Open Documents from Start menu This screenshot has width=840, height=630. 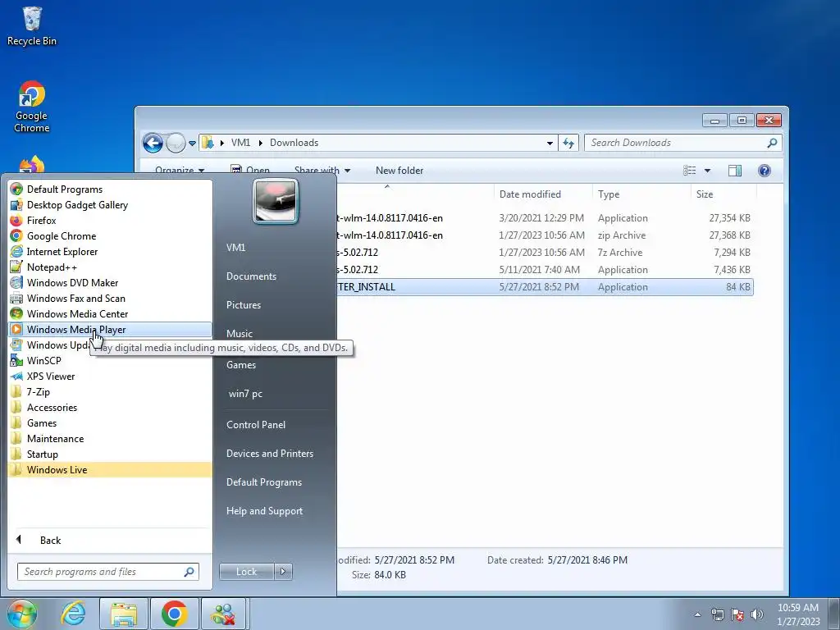point(251,276)
